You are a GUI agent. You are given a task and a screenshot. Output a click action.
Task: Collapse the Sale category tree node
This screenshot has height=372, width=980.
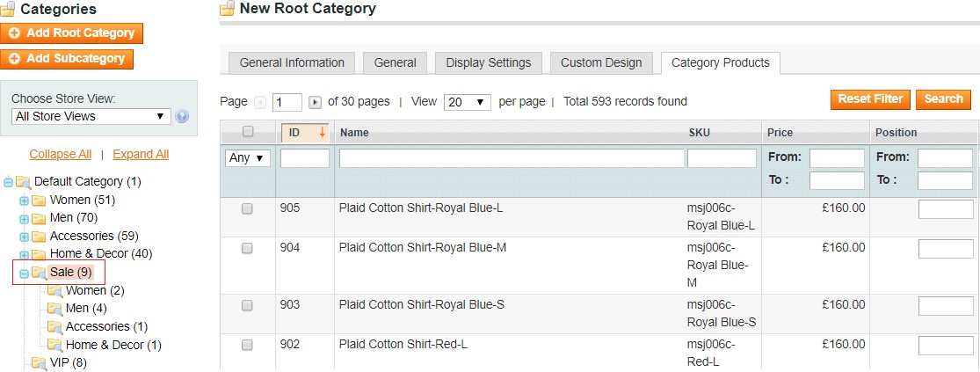[25, 273]
